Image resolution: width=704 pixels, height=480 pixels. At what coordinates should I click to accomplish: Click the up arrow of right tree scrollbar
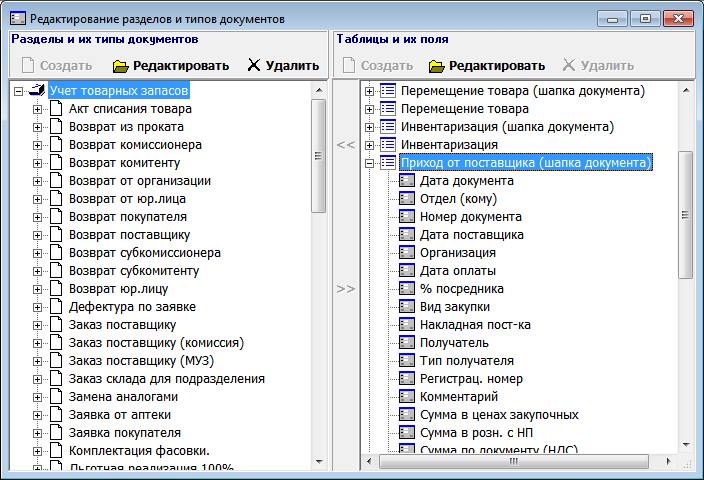point(686,90)
